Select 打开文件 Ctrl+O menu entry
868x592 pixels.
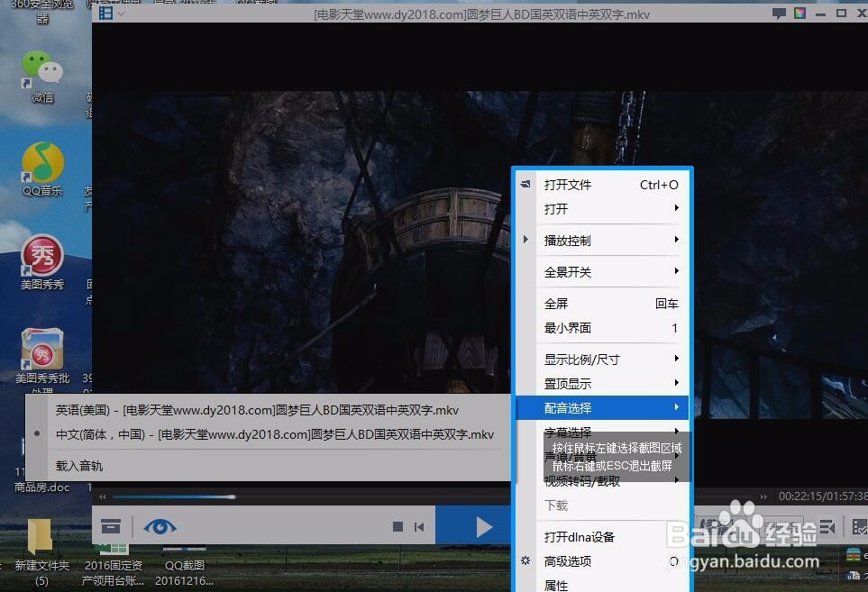tap(603, 185)
